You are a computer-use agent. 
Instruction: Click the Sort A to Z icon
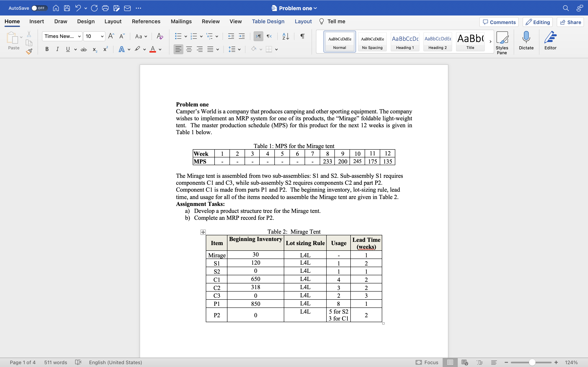(285, 36)
